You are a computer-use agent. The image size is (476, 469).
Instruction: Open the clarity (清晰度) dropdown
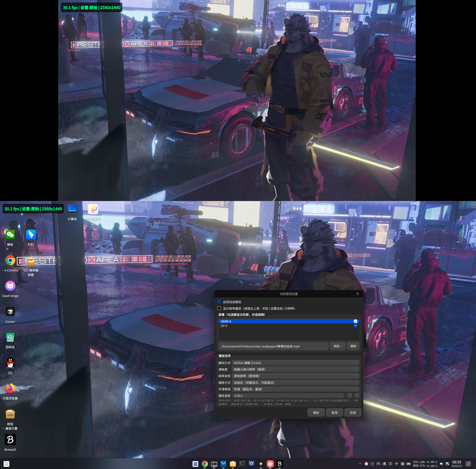click(x=295, y=369)
